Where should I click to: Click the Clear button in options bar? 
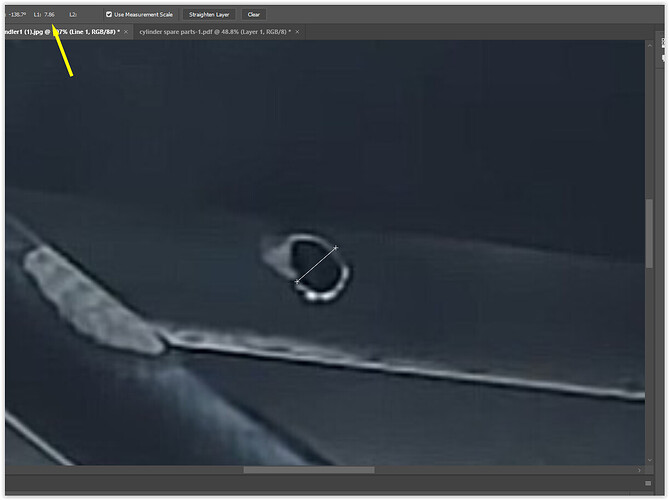pos(253,15)
